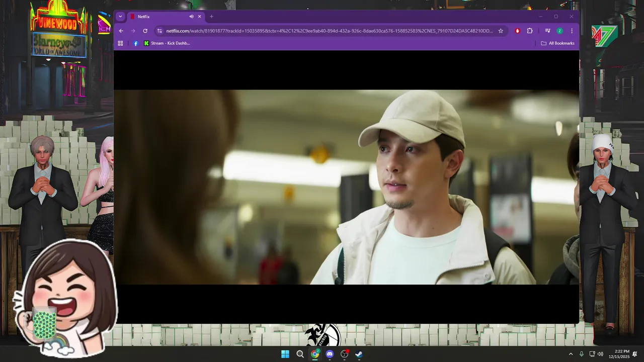Select the Netflix browser tab

pyautogui.click(x=166, y=17)
